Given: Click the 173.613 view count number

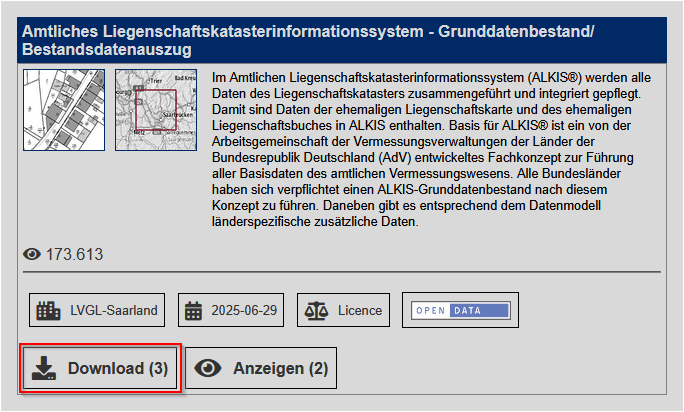Looking at the screenshot, I should (75, 255).
